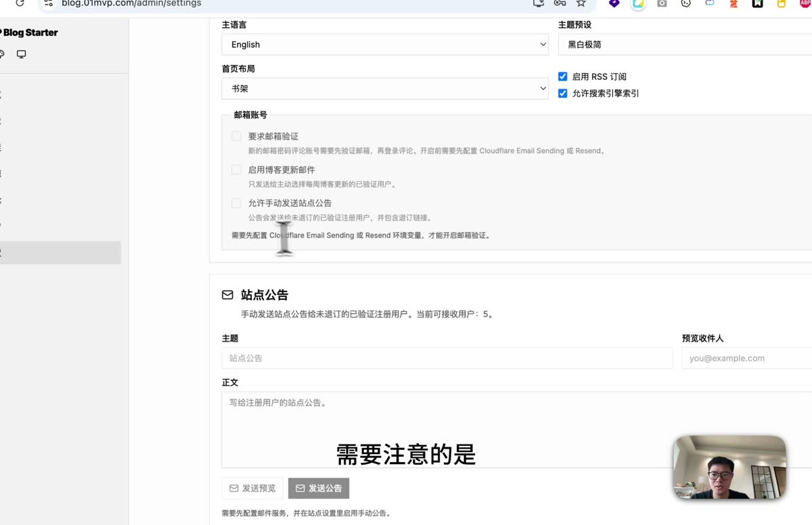This screenshot has height=525, width=812.
Task: Open the black bookmark-ribbon extension
Action: 757,3
